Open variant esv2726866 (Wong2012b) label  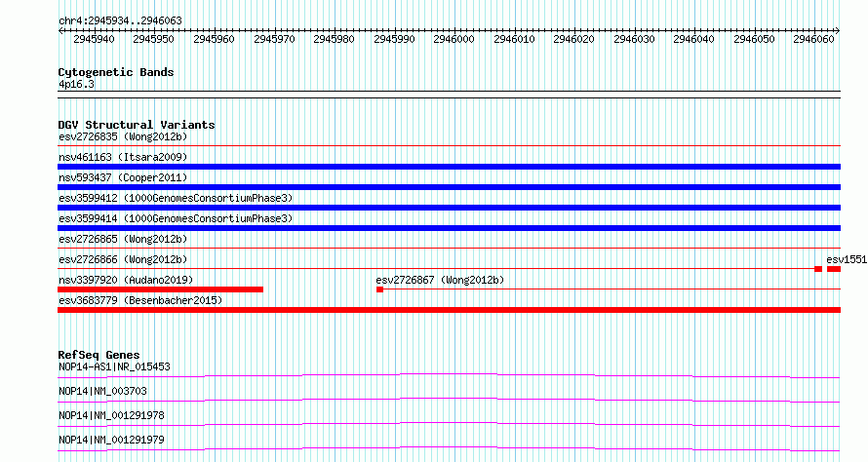coord(123,259)
